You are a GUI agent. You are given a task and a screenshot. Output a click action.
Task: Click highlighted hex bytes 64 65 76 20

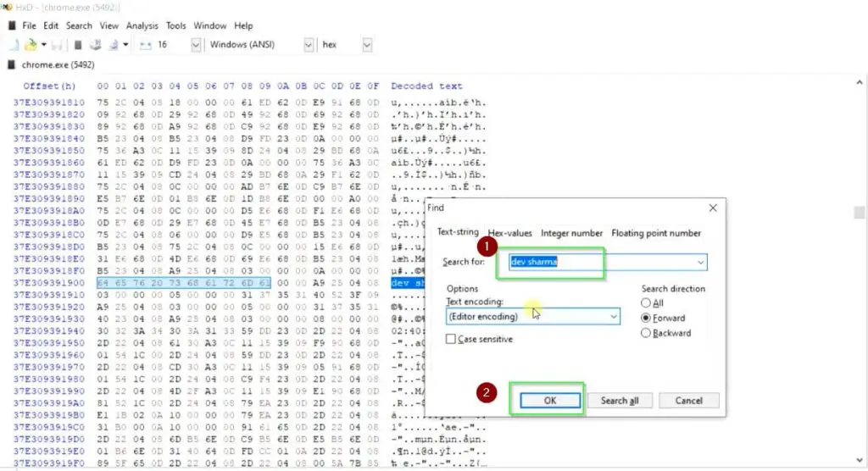[x=130, y=283]
